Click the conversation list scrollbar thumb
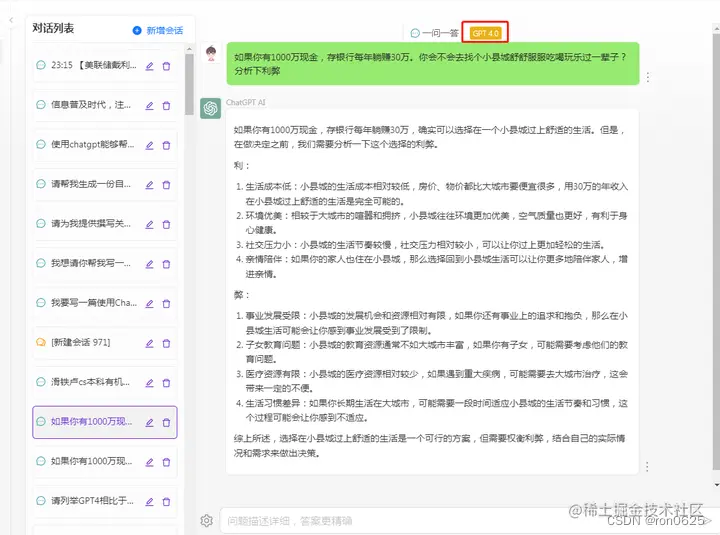 (189, 84)
